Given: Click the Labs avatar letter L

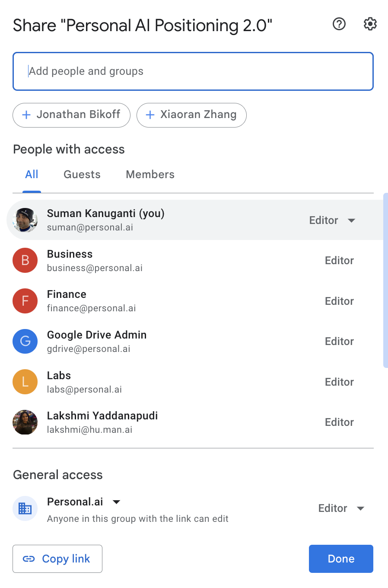Looking at the screenshot, I should (x=25, y=382).
